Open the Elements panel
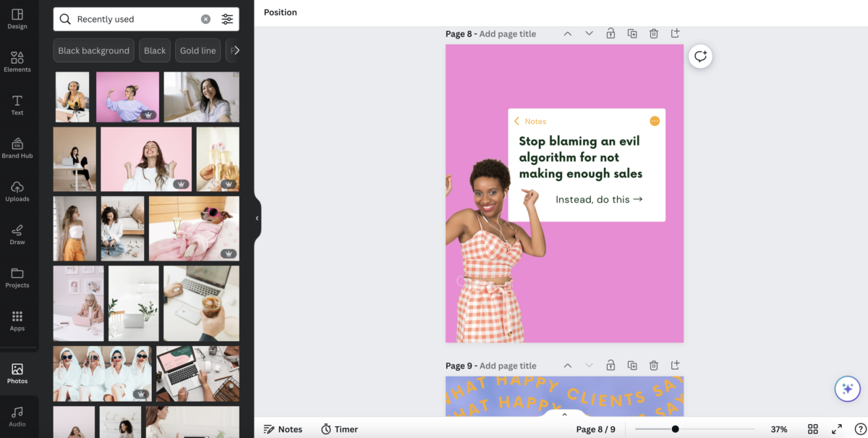 17,62
